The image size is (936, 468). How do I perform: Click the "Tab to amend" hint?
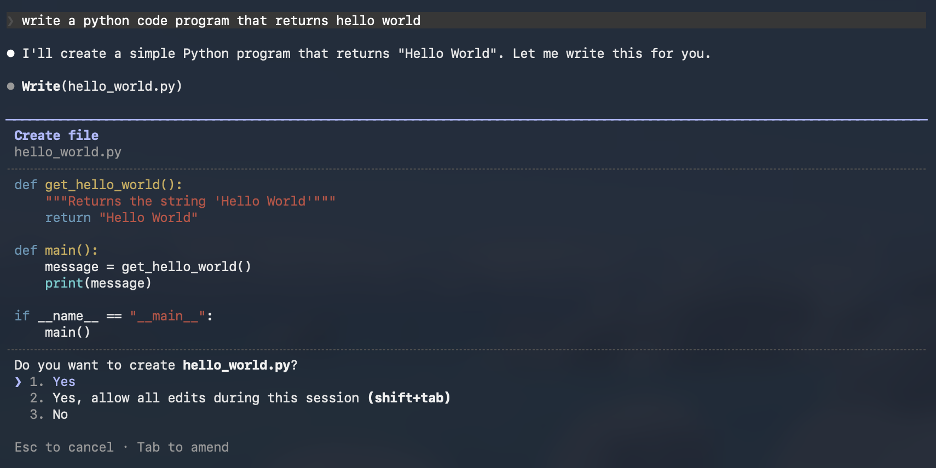click(182, 447)
